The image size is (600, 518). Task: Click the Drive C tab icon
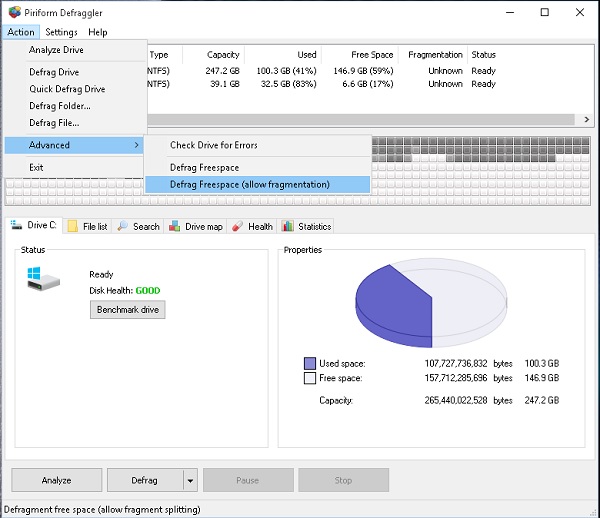[x=16, y=225]
